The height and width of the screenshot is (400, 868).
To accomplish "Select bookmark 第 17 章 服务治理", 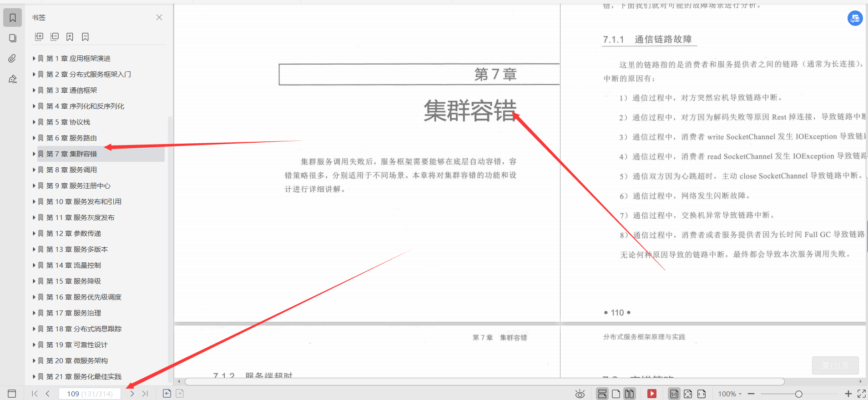I will pyautogui.click(x=74, y=313).
